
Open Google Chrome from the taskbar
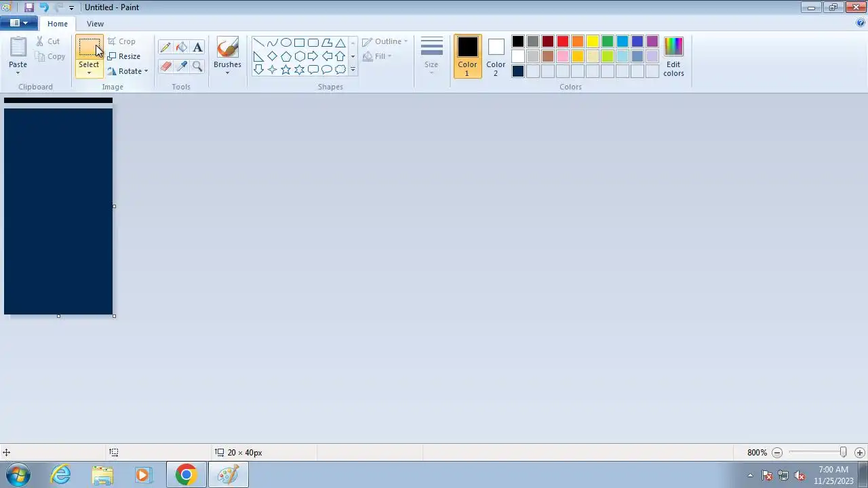coord(186,475)
